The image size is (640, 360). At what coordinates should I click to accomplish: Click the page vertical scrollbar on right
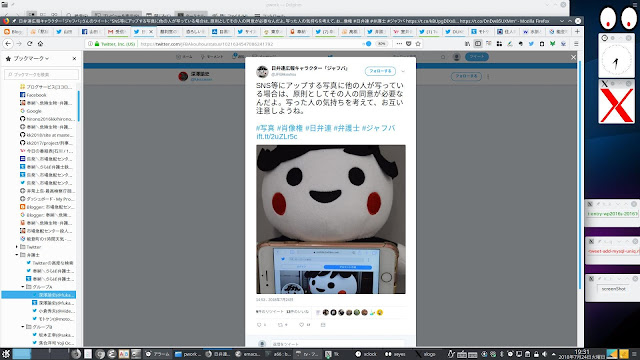coord(580,176)
